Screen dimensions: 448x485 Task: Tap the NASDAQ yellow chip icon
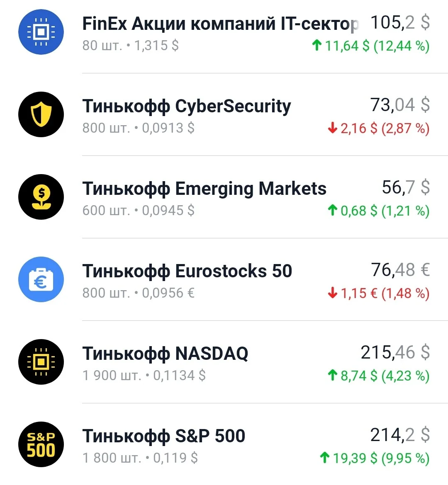41,362
